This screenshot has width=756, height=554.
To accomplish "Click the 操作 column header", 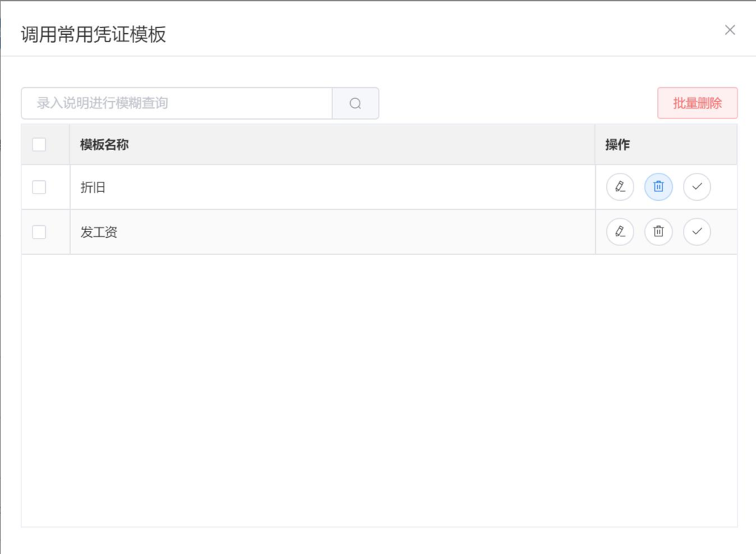I will click(618, 145).
